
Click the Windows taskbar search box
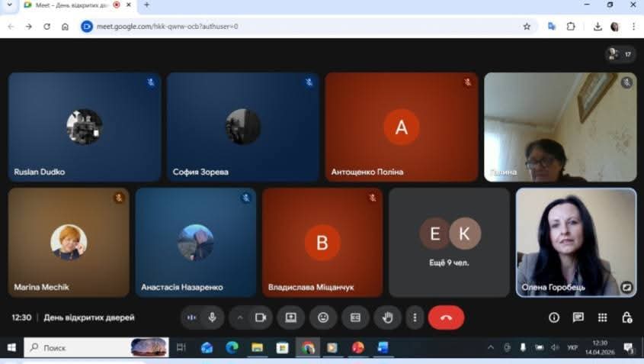click(84, 348)
